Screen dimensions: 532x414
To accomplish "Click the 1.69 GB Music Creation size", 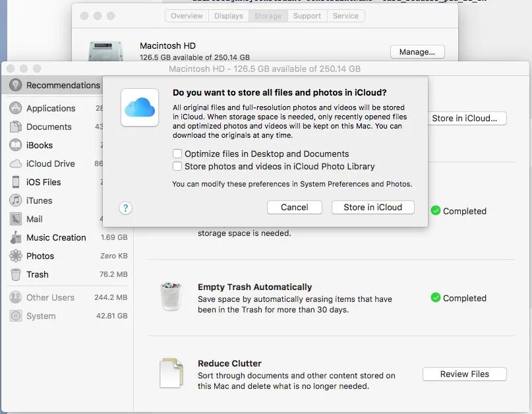I will click(x=114, y=237).
